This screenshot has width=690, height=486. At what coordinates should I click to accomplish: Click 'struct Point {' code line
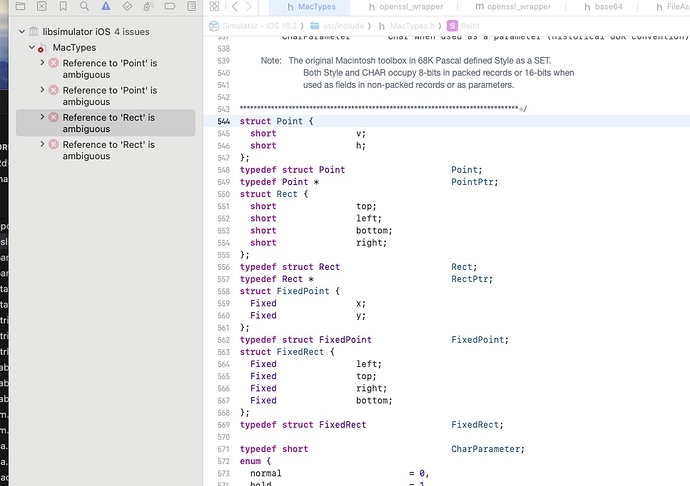[276, 121]
